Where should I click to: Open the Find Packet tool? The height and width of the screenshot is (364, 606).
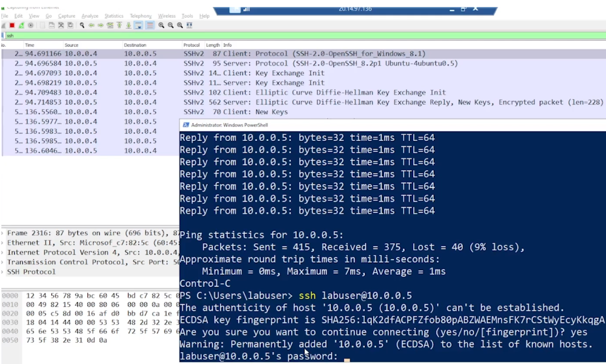[x=81, y=25]
